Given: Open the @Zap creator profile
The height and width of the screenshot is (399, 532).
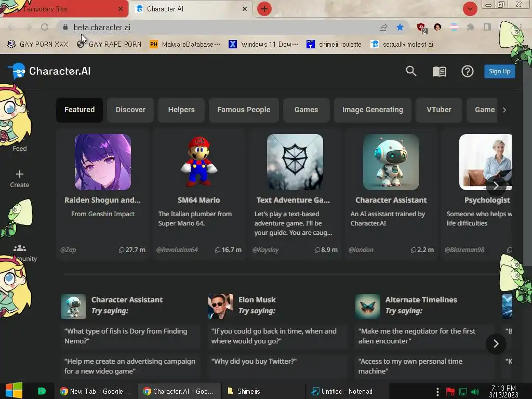Looking at the screenshot, I should click(68, 250).
